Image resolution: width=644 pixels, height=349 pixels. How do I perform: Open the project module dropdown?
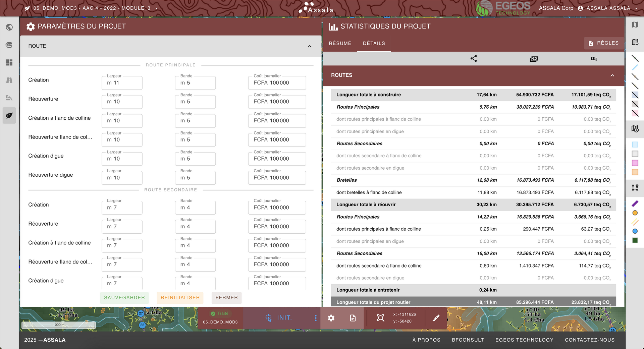(156, 8)
